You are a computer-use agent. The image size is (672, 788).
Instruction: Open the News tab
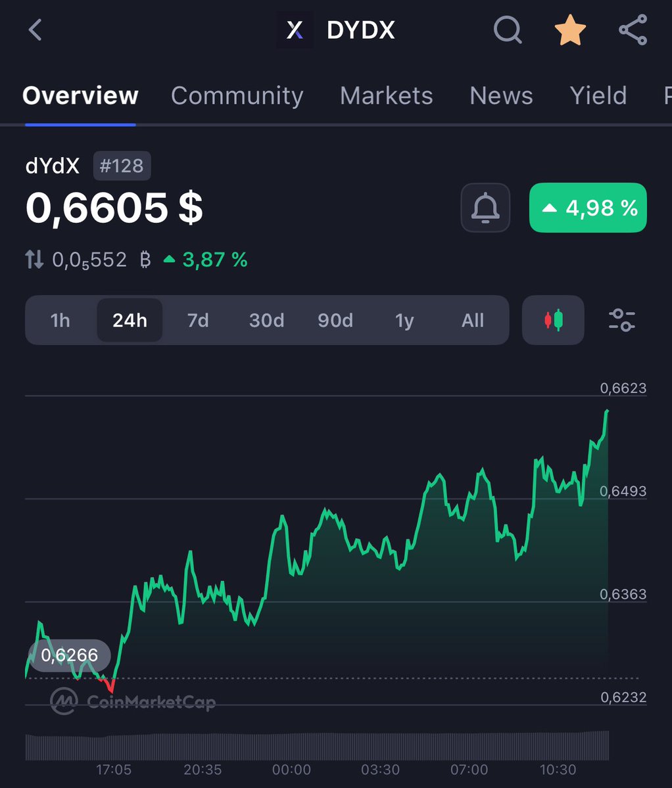click(501, 95)
